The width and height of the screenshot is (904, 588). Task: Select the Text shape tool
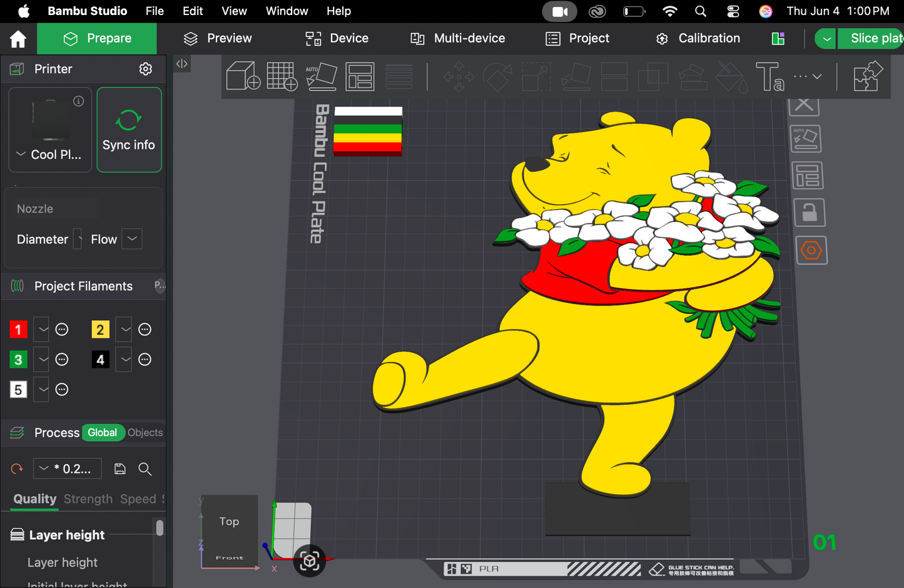coord(769,76)
